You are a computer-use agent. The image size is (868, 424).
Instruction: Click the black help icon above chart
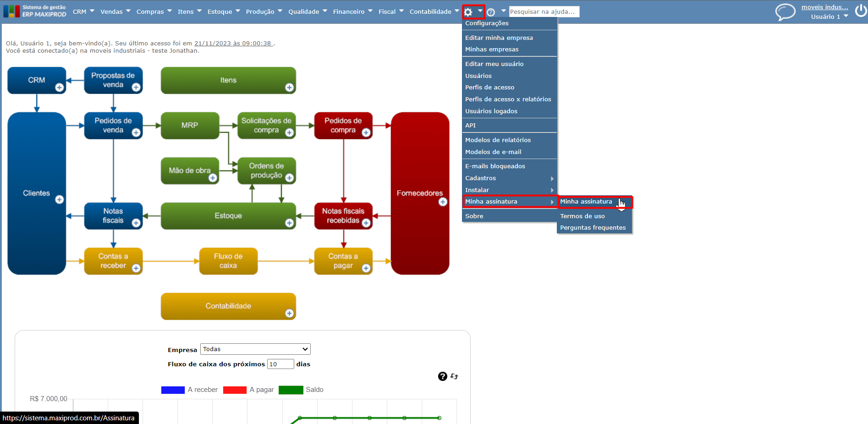[442, 376]
